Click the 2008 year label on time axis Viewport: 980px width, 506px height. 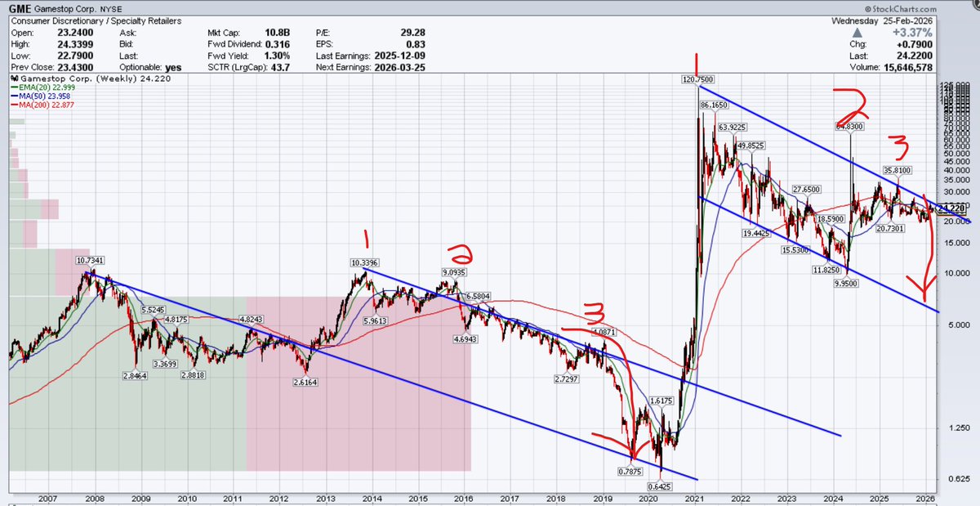(x=95, y=498)
